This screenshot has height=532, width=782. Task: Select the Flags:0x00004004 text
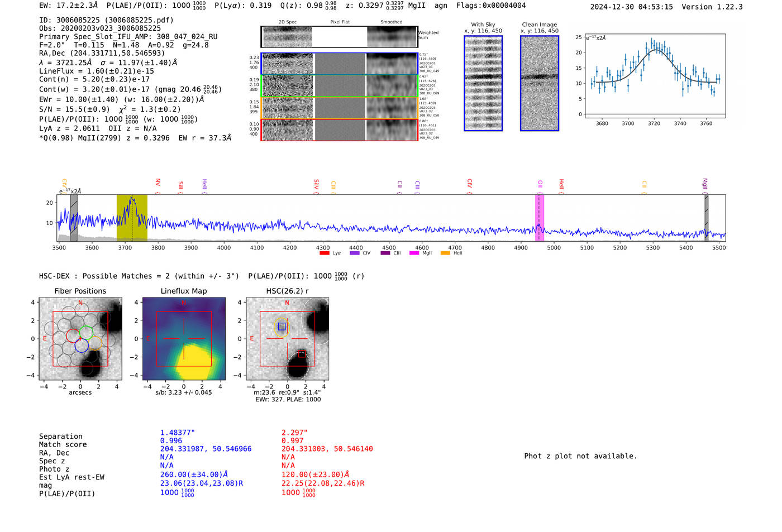click(x=491, y=6)
